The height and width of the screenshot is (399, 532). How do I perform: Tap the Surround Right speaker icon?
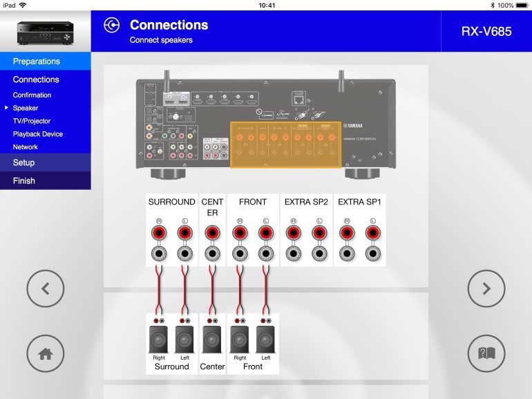coord(159,340)
